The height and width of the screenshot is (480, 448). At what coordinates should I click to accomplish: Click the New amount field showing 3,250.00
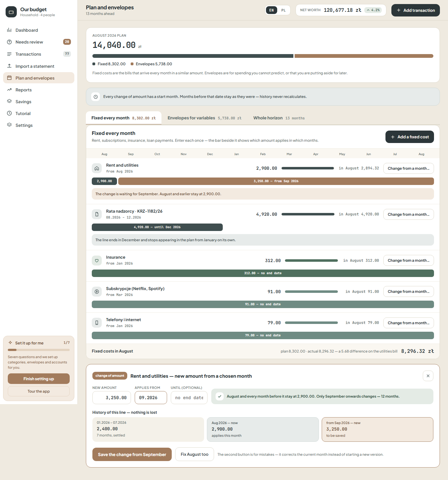click(112, 398)
